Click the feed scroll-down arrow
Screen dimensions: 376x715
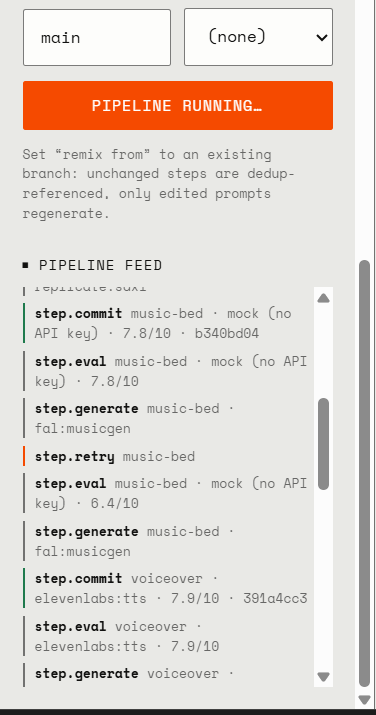323,677
